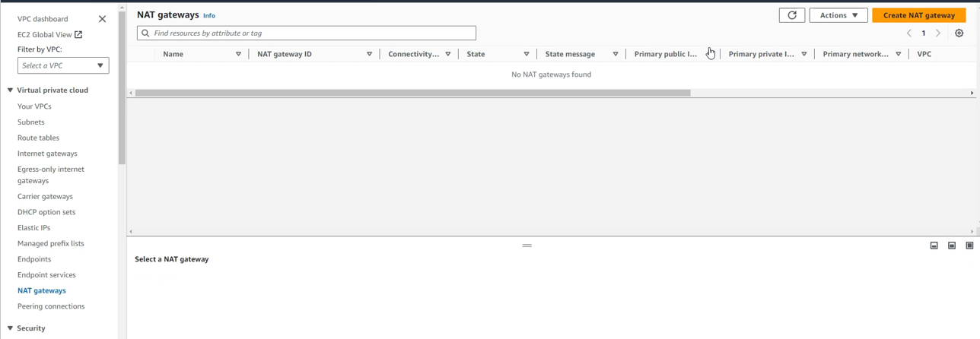Expand the Security section
The width and height of the screenshot is (980, 339).
(x=11, y=328)
